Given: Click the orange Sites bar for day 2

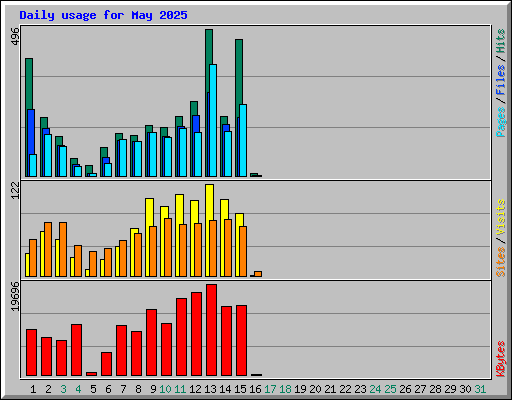Looking at the screenshot, I should coord(48,249).
